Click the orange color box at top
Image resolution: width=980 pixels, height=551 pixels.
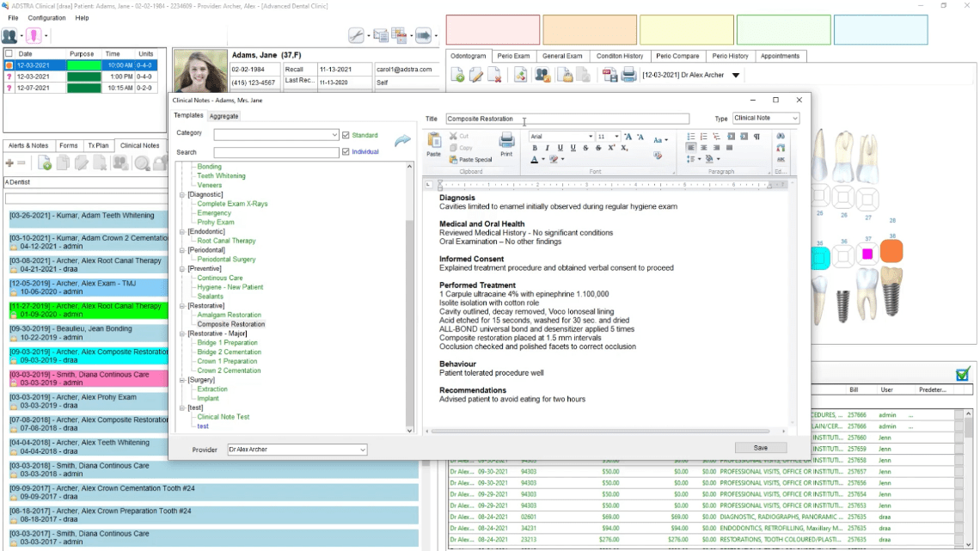[590, 30]
